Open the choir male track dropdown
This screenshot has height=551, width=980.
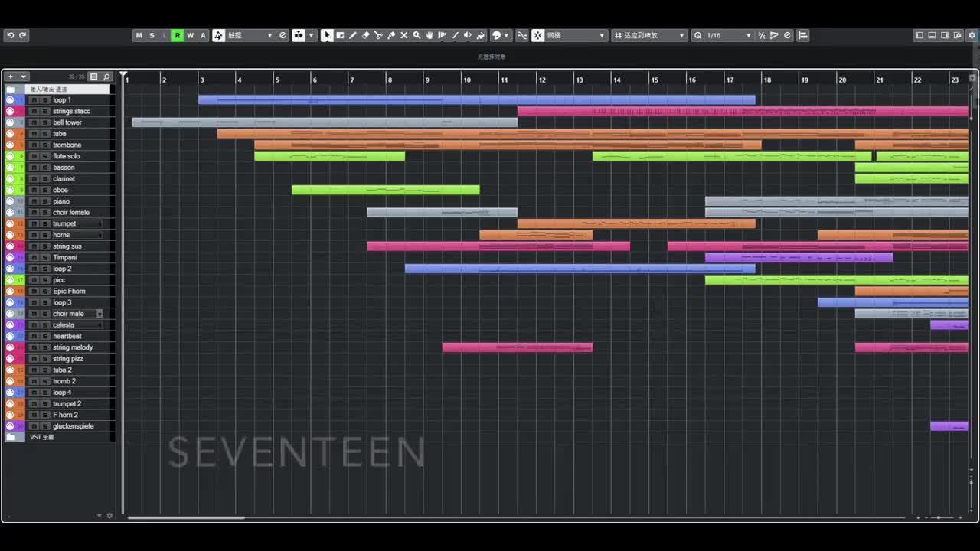coord(100,314)
